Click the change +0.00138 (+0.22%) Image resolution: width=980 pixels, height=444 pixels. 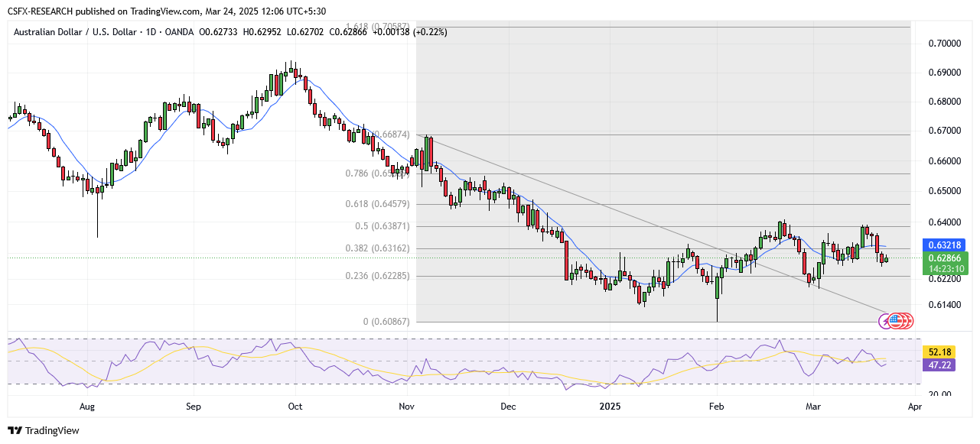tap(412, 32)
